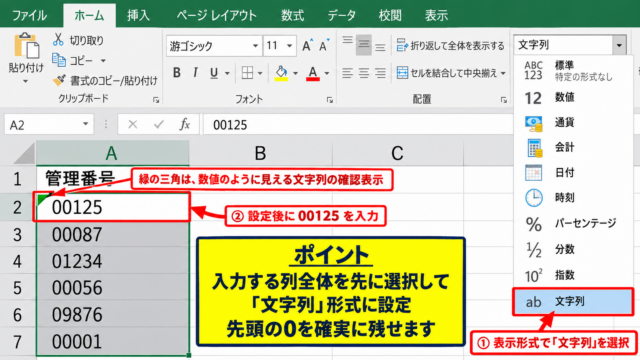Click the borders grid icon
The image size is (640, 360).
[x=247, y=73]
